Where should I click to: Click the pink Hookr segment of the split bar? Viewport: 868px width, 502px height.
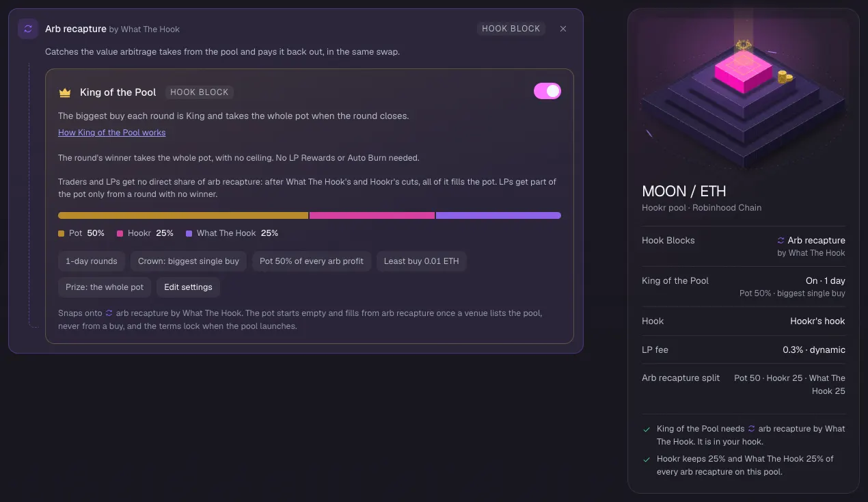372,215
